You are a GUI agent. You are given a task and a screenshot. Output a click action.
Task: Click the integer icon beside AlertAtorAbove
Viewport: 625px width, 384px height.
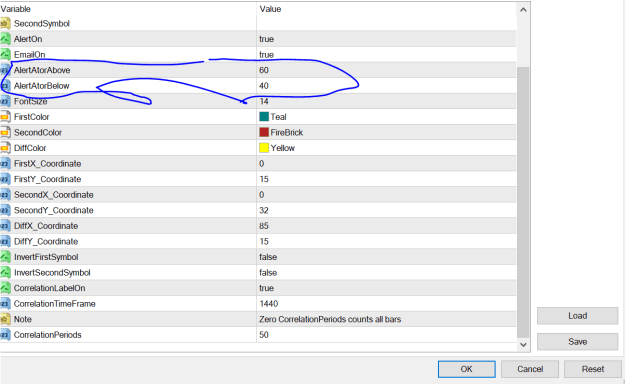(x=5, y=70)
